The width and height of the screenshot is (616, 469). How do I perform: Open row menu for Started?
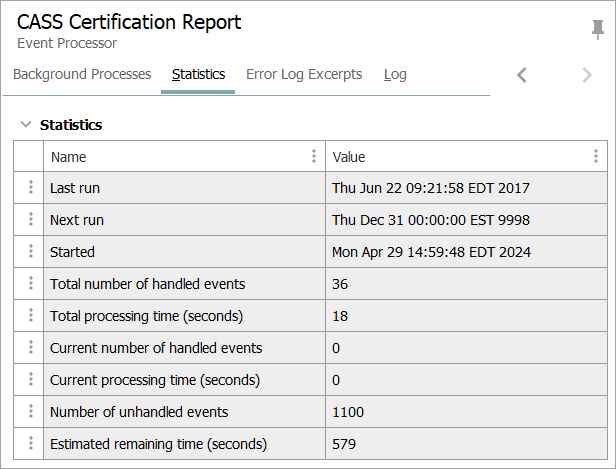pos(30,252)
